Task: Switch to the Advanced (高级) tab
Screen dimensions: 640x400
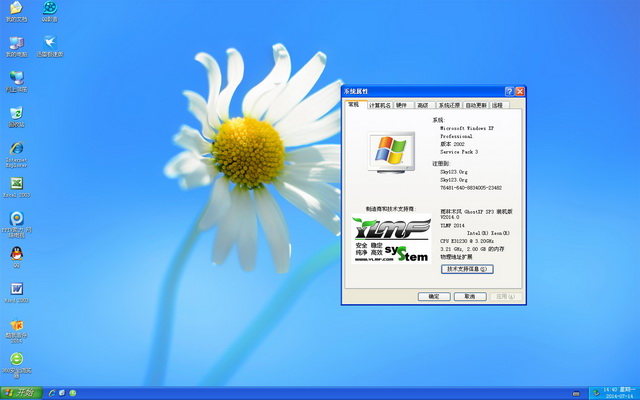Action: point(423,105)
